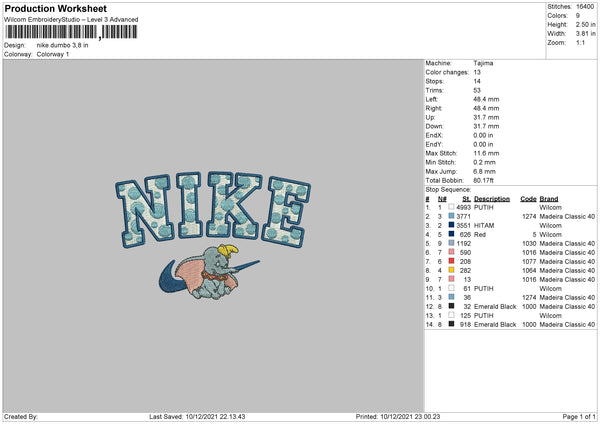The width and height of the screenshot is (600, 424).
Task: Choose the pink swatch on the 590 row
Action: (452, 252)
